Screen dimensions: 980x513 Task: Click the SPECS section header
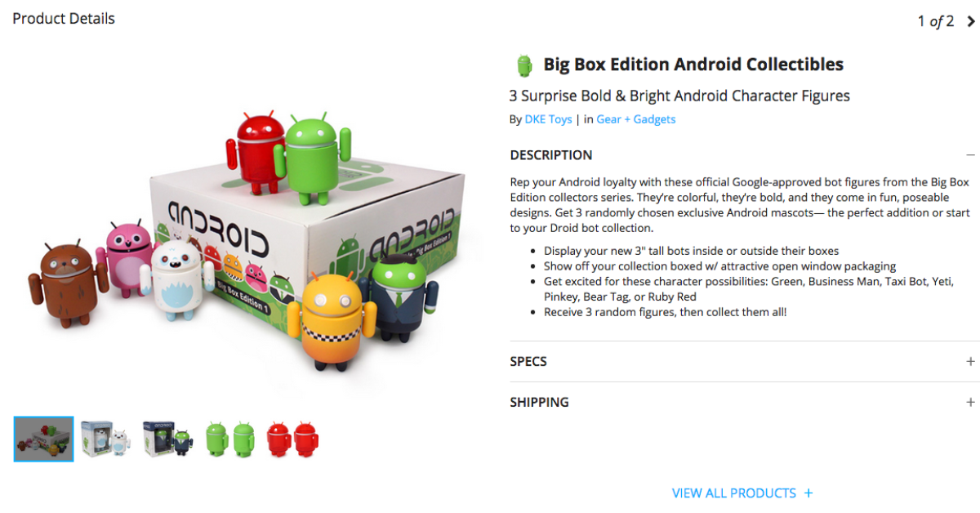[742, 361]
